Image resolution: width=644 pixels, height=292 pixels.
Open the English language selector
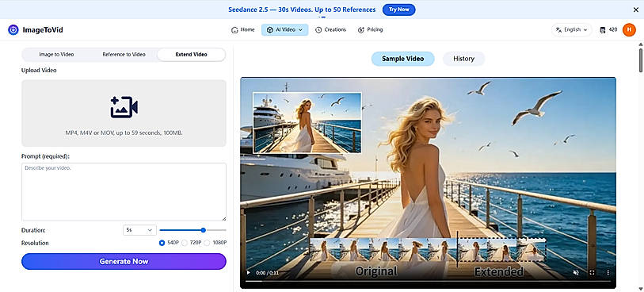coord(571,29)
